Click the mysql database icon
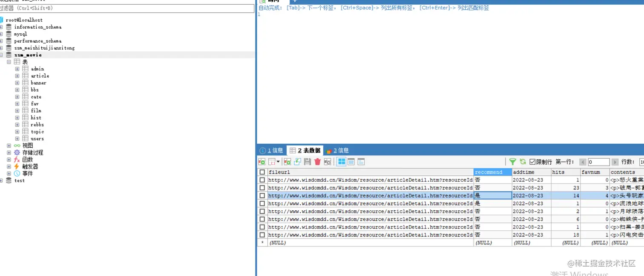 click(x=9, y=34)
